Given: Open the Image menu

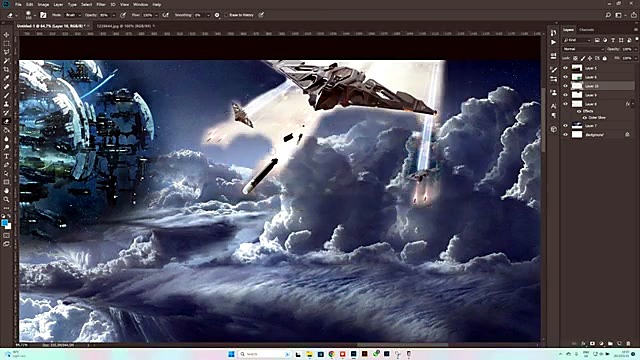Looking at the screenshot, I should (x=43, y=4).
